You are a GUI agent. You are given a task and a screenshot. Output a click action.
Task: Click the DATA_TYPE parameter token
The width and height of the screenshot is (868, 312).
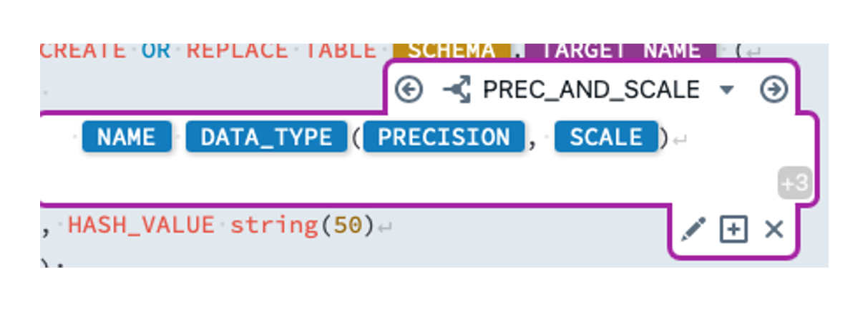pos(266,137)
